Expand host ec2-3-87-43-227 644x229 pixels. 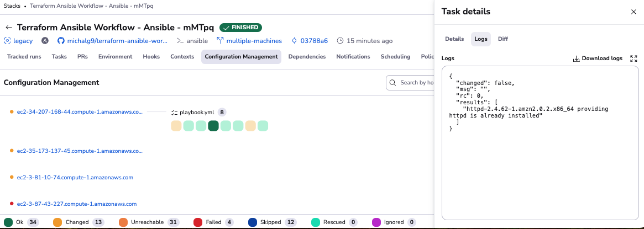point(76,204)
